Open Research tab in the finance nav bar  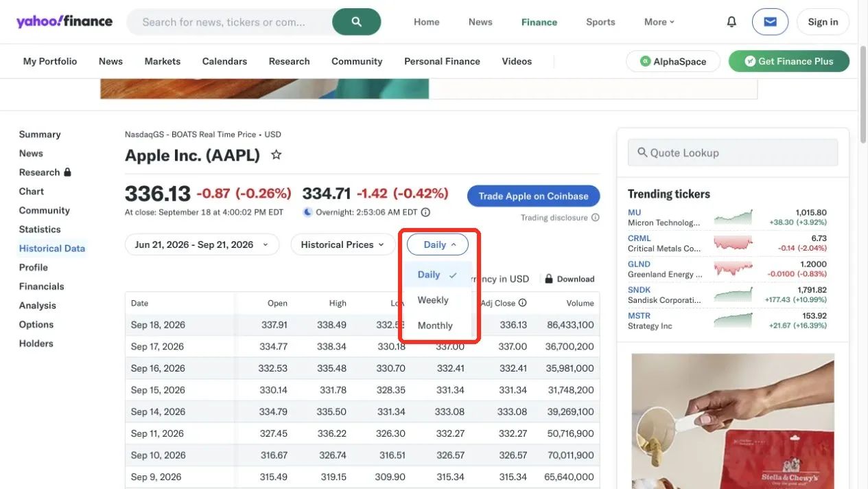pos(289,61)
